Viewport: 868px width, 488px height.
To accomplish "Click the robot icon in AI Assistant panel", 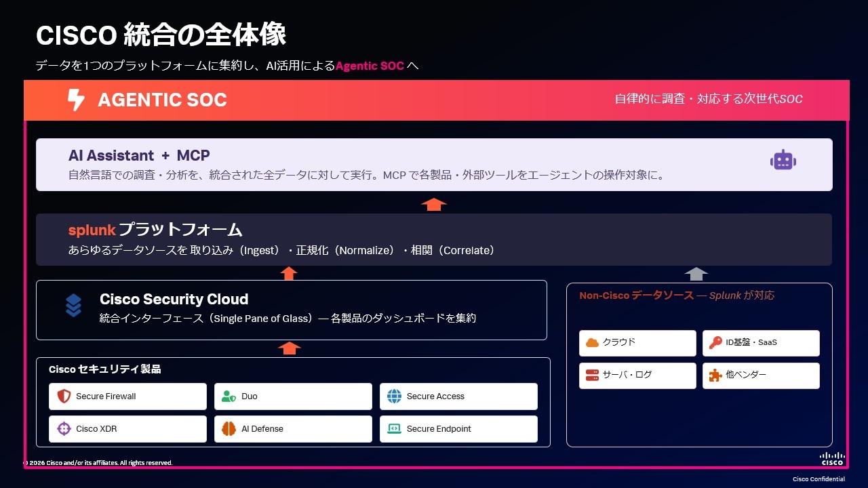I will coord(783,160).
